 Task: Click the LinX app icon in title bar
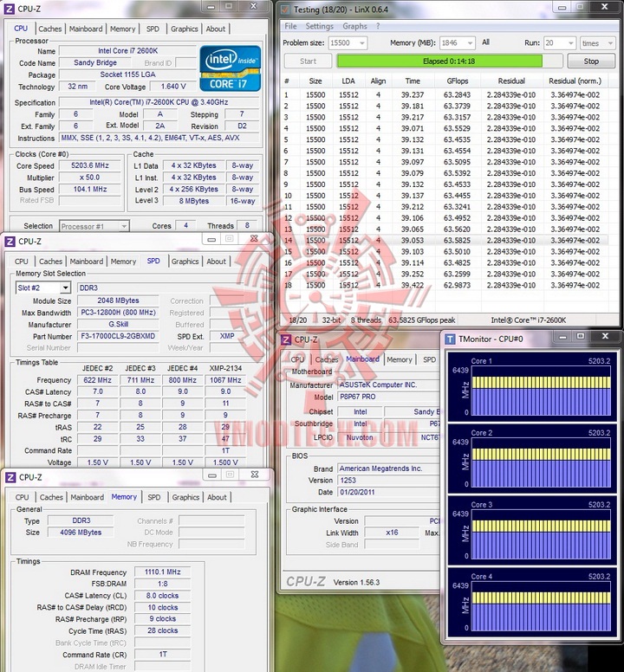285,9
